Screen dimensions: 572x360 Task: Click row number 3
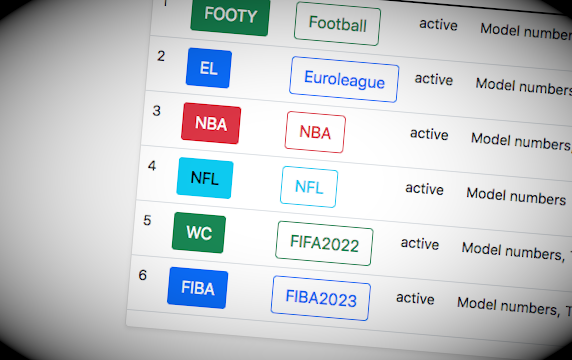click(x=156, y=111)
